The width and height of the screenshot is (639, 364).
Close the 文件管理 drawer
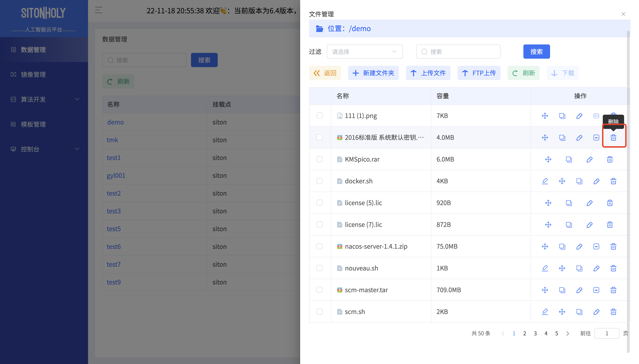click(x=623, y=14)
